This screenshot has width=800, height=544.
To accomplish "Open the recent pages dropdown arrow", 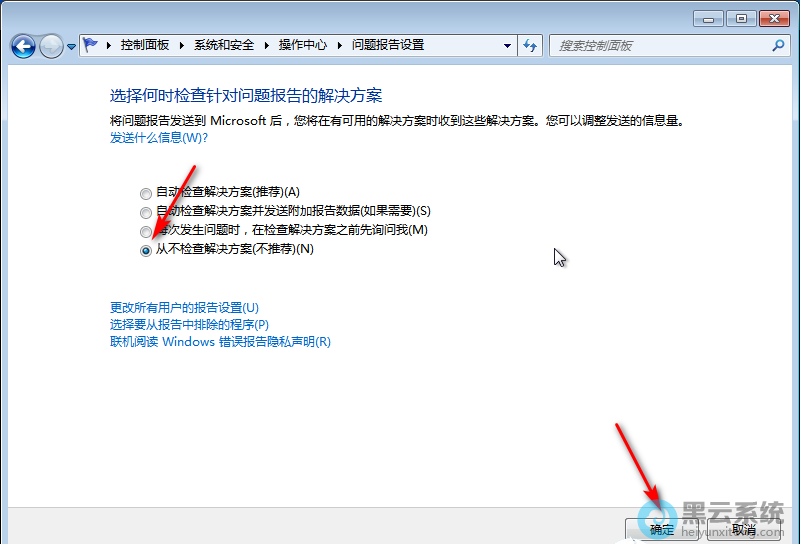I will click(71, 47).
